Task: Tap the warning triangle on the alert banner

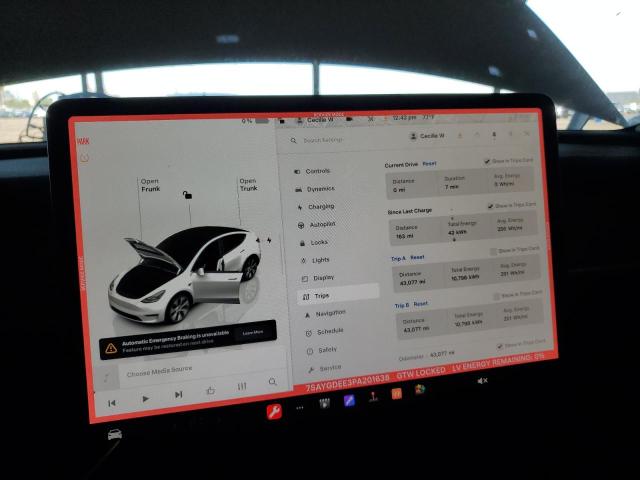Action: 111,348
